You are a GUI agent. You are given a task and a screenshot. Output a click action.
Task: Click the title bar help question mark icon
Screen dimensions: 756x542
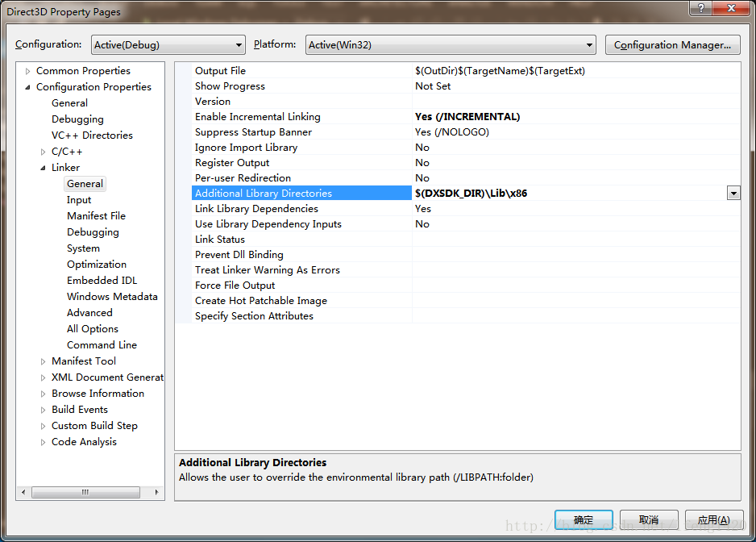(700, 8)
